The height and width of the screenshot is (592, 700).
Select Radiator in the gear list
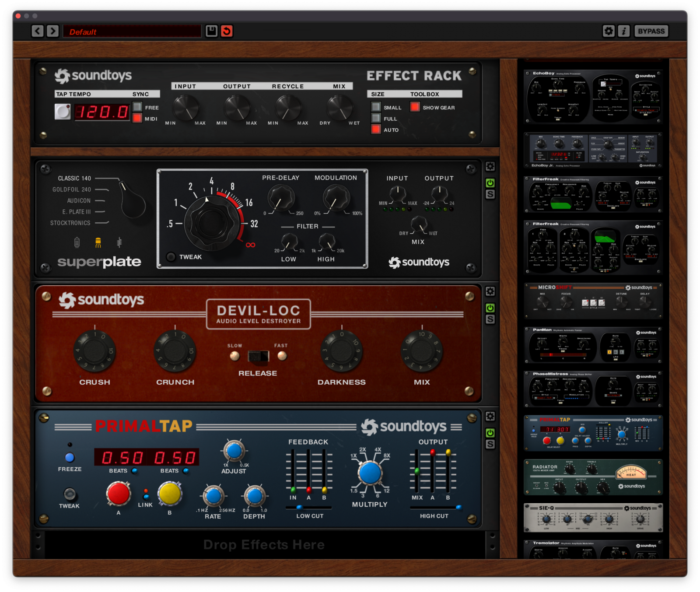593,477
